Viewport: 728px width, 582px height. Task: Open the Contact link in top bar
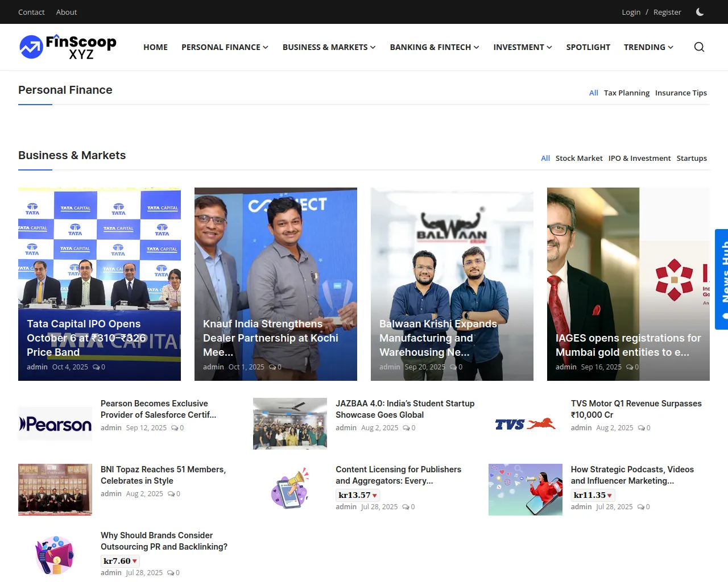(31, 12)
